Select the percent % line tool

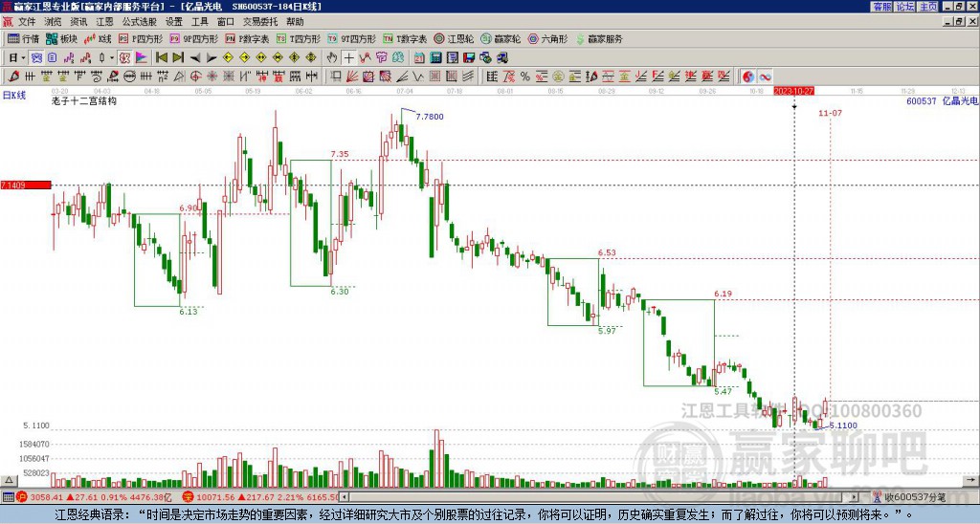[x=525, y=76]
